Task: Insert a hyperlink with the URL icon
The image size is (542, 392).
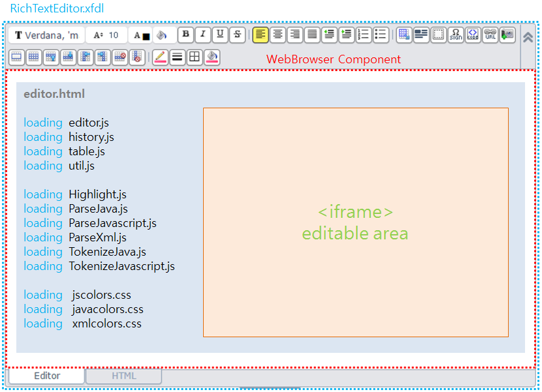Action: [489, 36]
